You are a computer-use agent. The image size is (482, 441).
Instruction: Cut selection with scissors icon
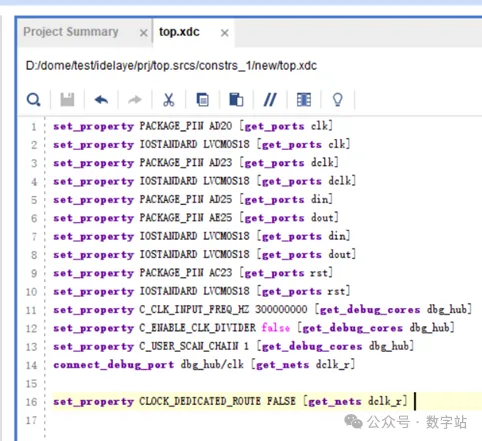[x=169, y=100]
